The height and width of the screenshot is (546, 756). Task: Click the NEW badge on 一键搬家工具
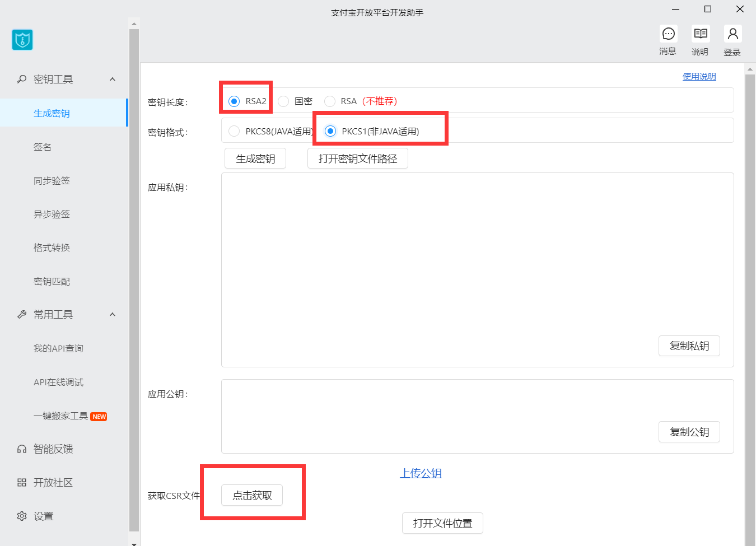point(99,416)
